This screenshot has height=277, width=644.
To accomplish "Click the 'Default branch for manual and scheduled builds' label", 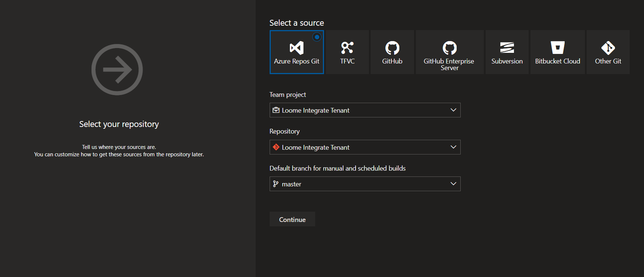I will pos(338,168).
